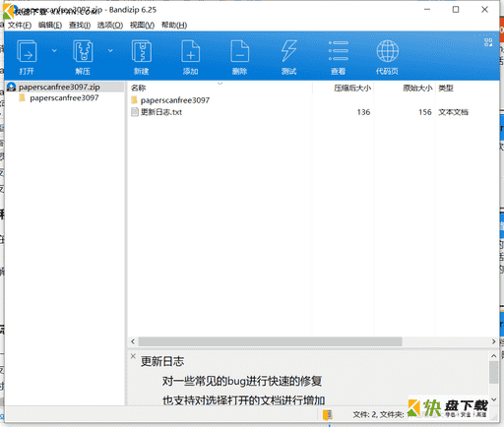This screenshot has width=504, height=427.
Task: Click the status bar archive icon
Action: [x=328, y=415]
